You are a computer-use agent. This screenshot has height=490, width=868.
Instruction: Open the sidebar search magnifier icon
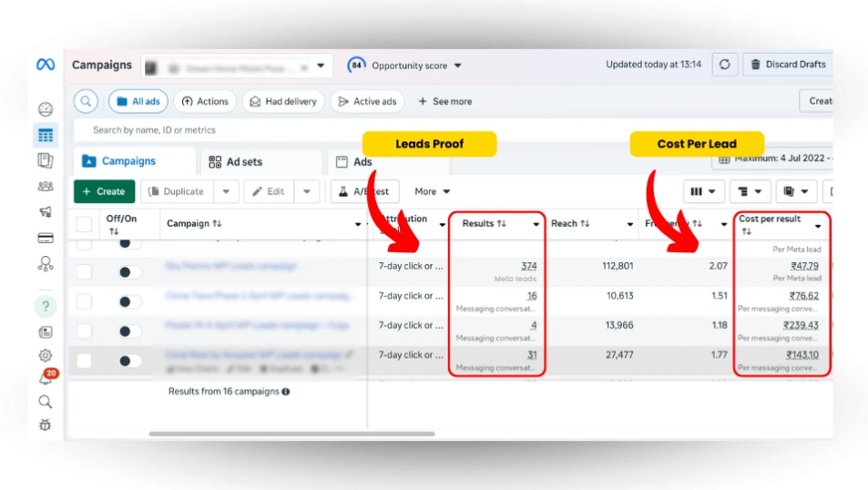(46, 402)
